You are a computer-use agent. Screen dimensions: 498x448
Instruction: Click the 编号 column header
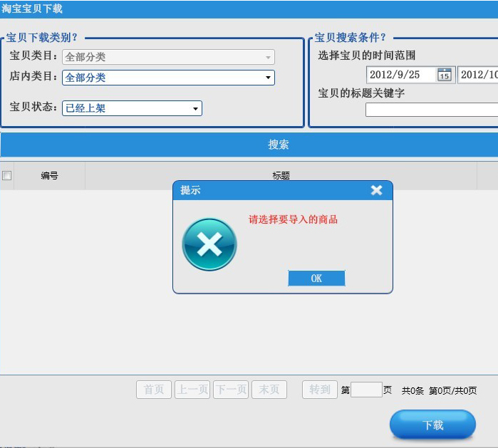pyautogui.click(x=49, y=176)
